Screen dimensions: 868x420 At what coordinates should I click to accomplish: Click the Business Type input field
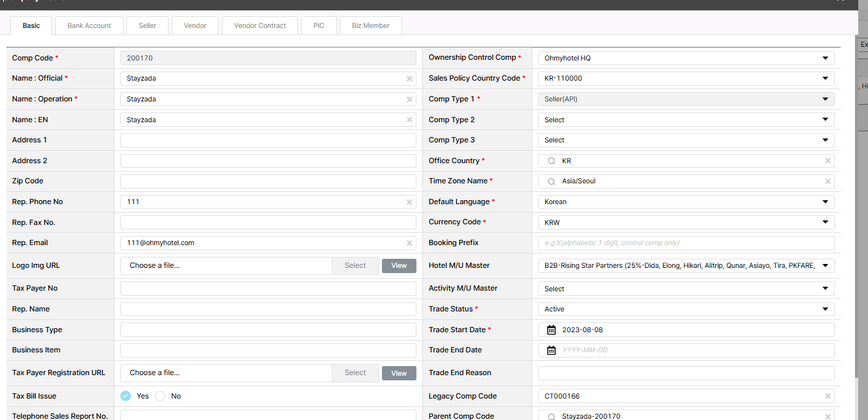(x=268, y=330)
